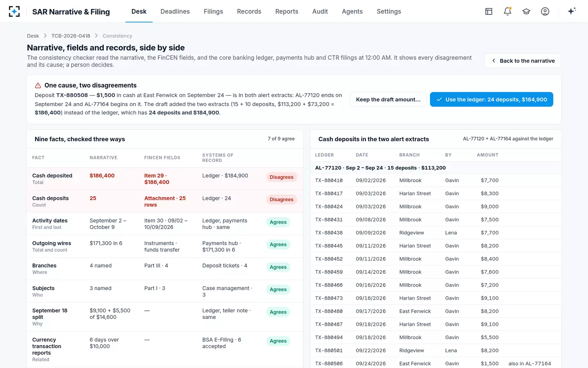
Task: Open the Deadlines tab
Action: pos(175,11)
